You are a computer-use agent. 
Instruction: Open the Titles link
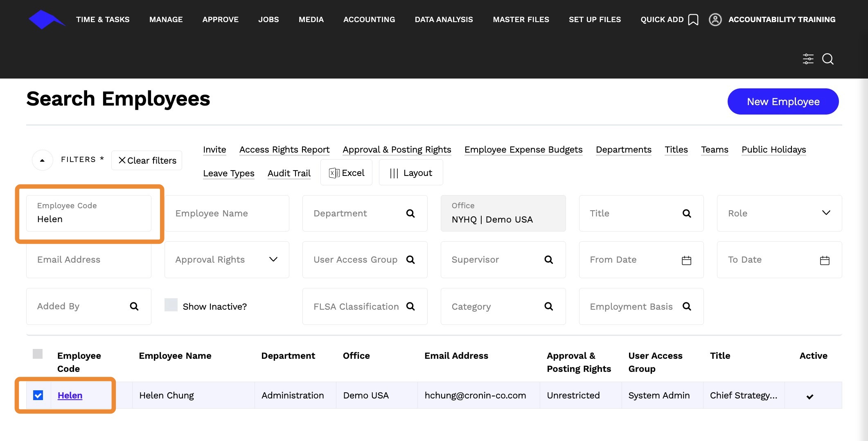click(x=676, y=149)
